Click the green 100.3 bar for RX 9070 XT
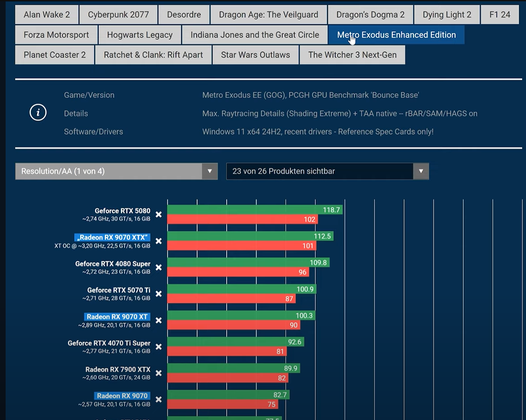The height and width of the screenshot is (420, 526). point(241,315)
